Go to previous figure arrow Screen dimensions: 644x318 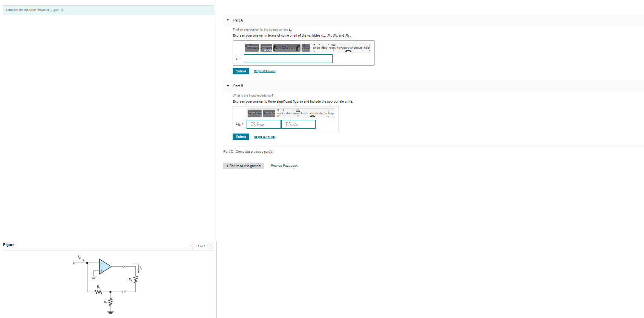192,246
